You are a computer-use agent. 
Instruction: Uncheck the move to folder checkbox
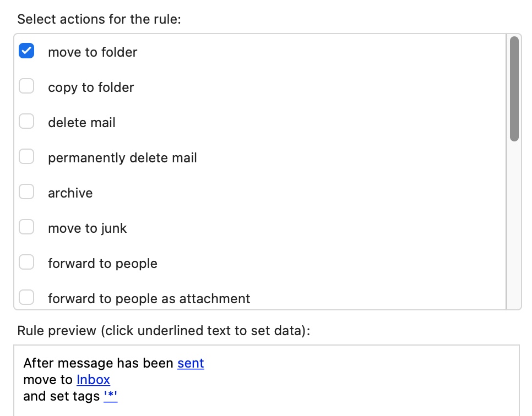tap(26, 51)
